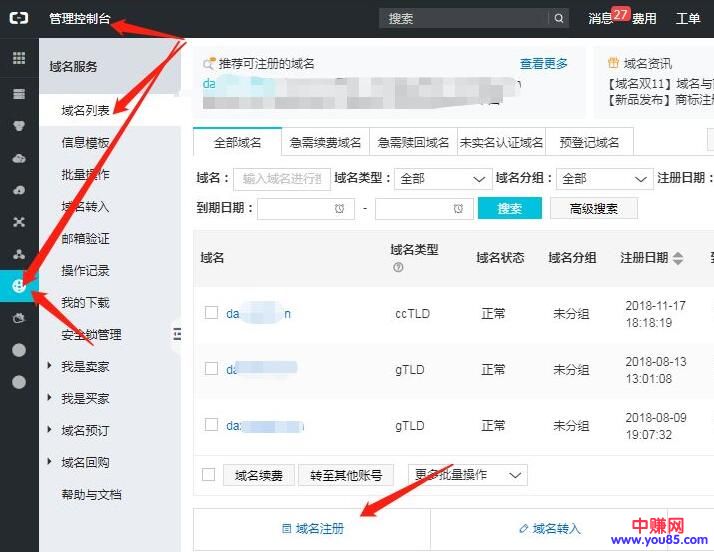714x552 pixels.
Task: Toggle the select-all checkbox beside 域名续费
Action: (x=209, y=475)
